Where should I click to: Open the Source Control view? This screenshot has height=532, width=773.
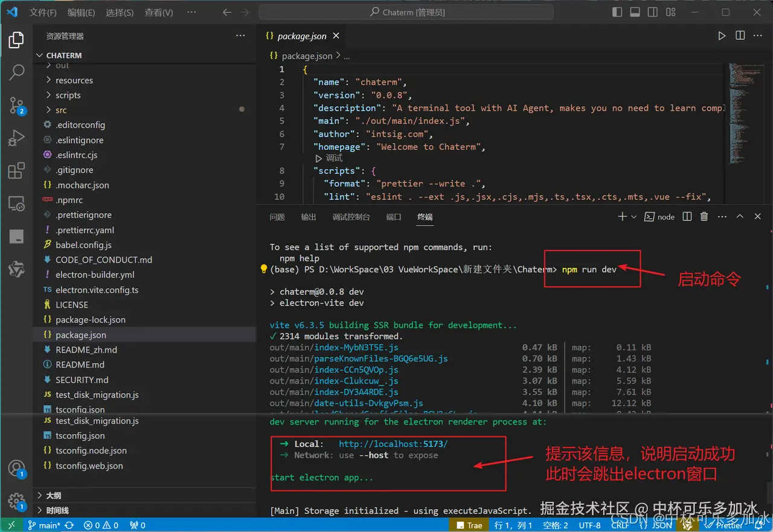[x=16, y=105]
